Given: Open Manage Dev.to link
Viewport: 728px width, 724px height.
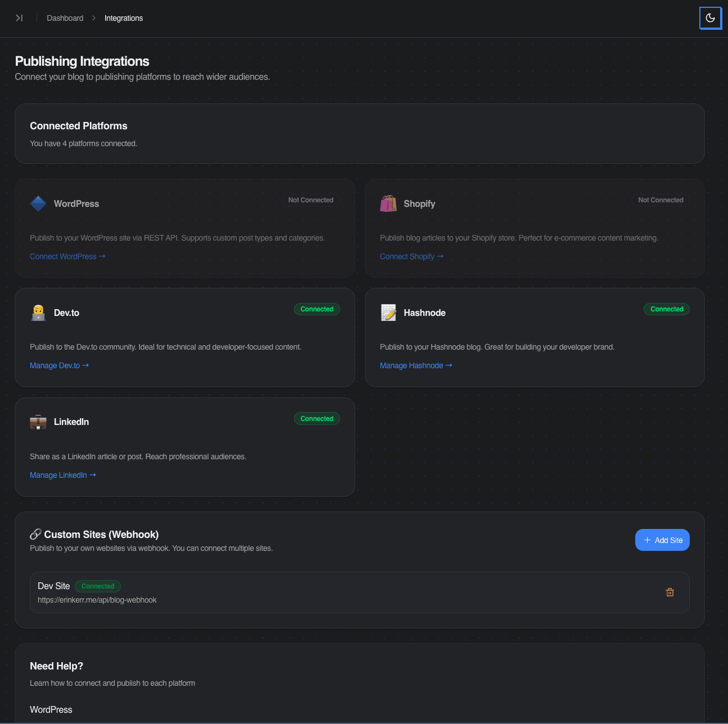Looking at the screenshot, I should point(59,365).
